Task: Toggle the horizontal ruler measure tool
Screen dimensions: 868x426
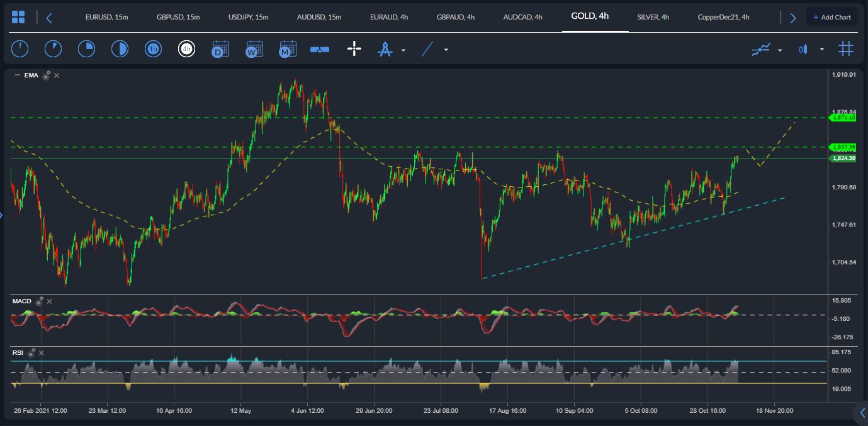Action: [320, 49]
